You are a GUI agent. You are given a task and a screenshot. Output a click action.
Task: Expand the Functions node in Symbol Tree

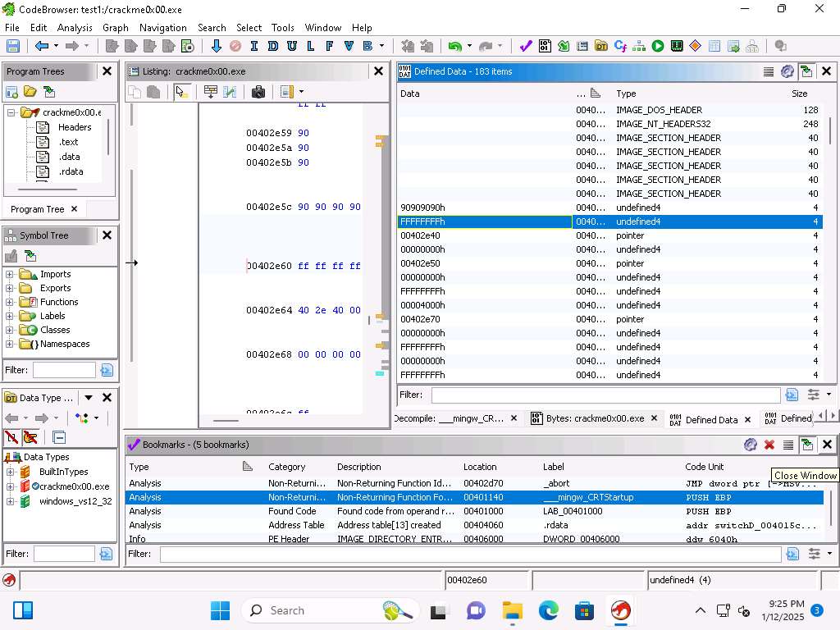(x=10, y=302)
